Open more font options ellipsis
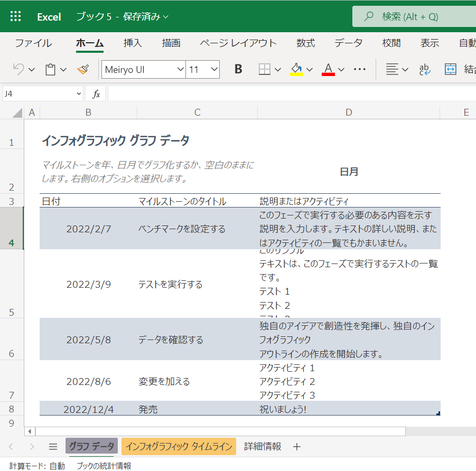Screen dimensions: 476x471 click(360, 70)
